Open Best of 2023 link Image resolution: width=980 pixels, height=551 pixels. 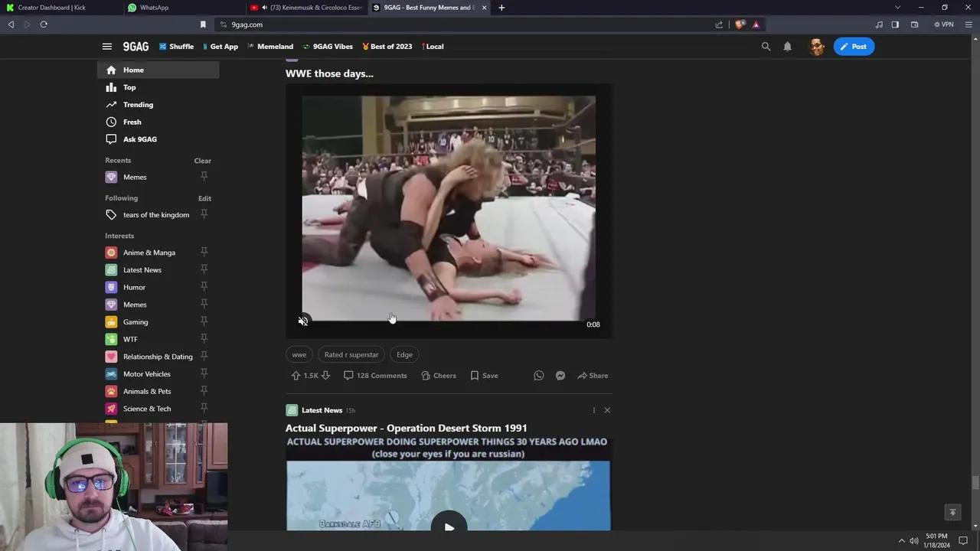pyautogui.click(x=387, y=47)
